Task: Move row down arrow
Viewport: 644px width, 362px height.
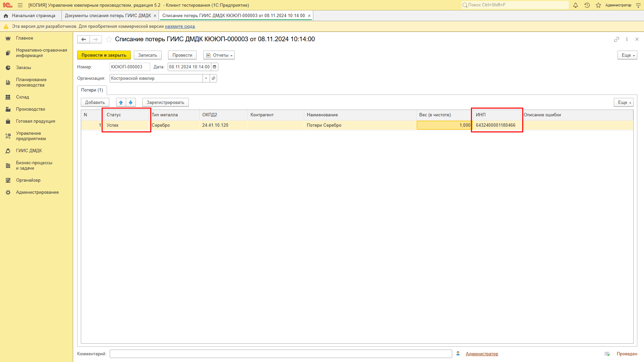Action: coord(131,103)
